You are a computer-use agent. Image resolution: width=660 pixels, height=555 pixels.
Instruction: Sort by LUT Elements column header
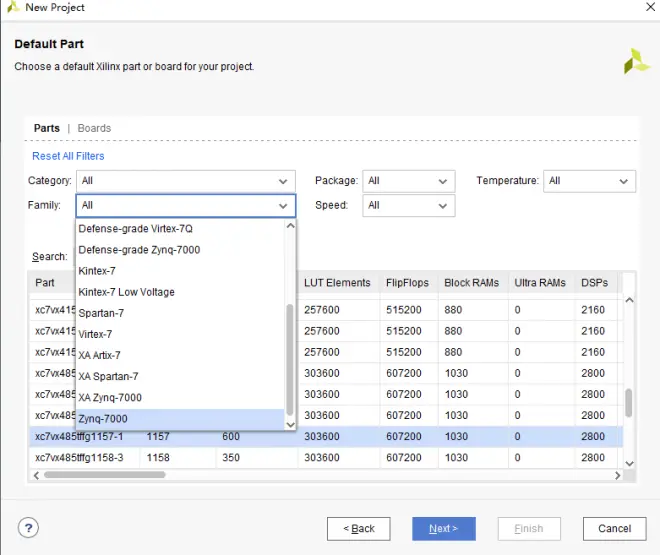pos(338,283)
